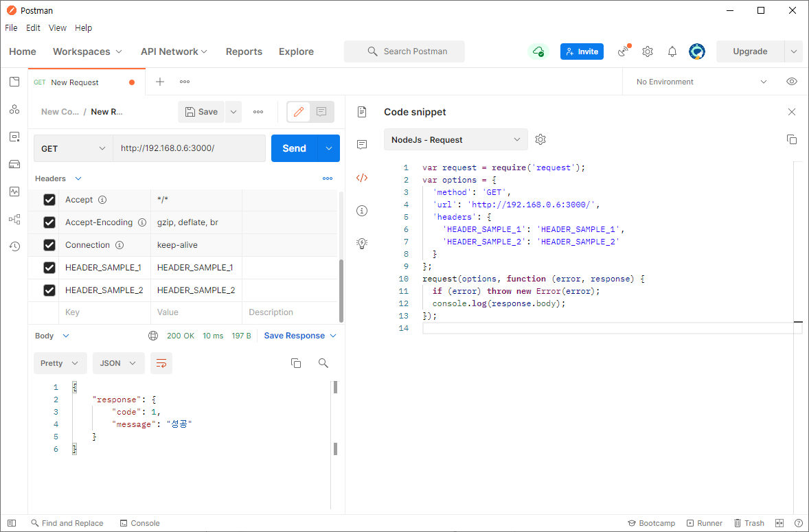Screen dimensions: 809x532
Task: Open the View menu
Action: pyautogui.click(x=57, y=28)
